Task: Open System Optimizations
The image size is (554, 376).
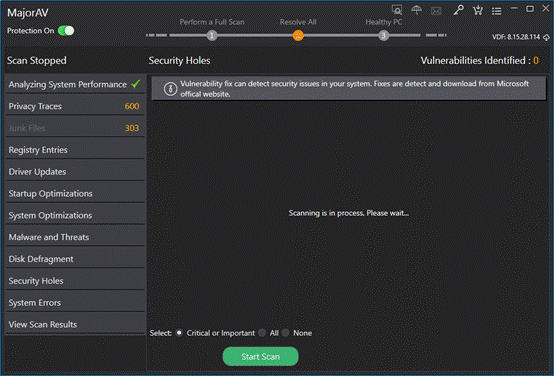Action: coord(75,215)
